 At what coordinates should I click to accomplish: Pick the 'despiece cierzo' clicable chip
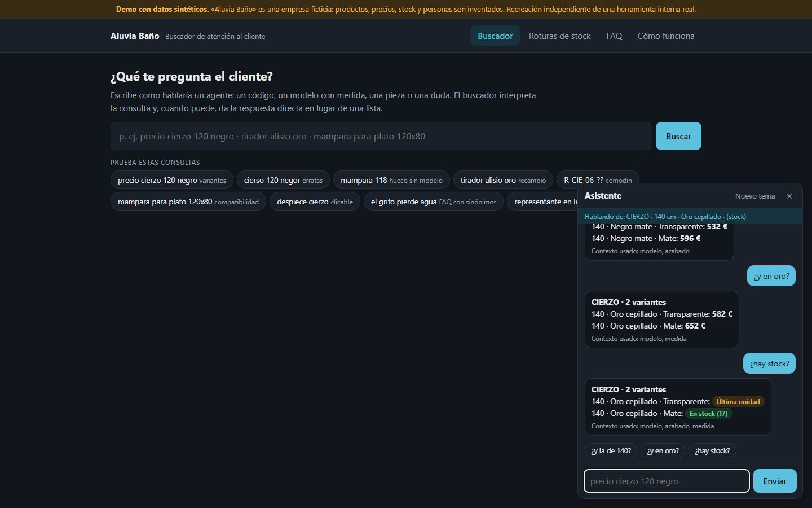click(315, 202)
